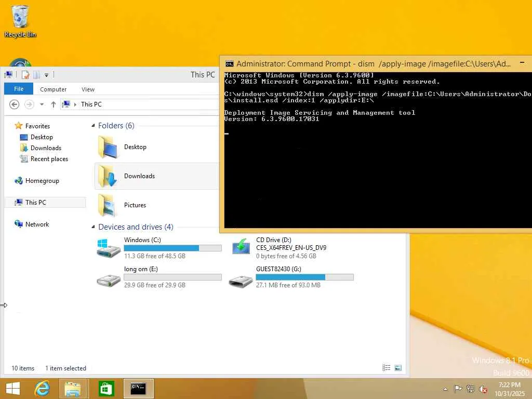This screenshot has height=399, width=532.
Task: Click '27.1 MB free of 93.0 MB' text
Action: click(288, 285)
